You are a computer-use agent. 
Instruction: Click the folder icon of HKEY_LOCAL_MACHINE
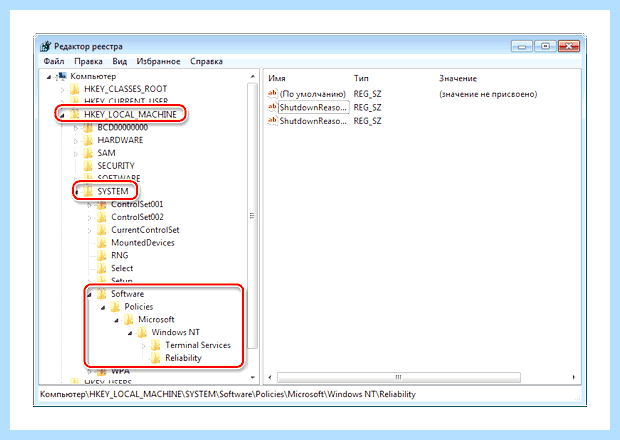tap(75, 114)
